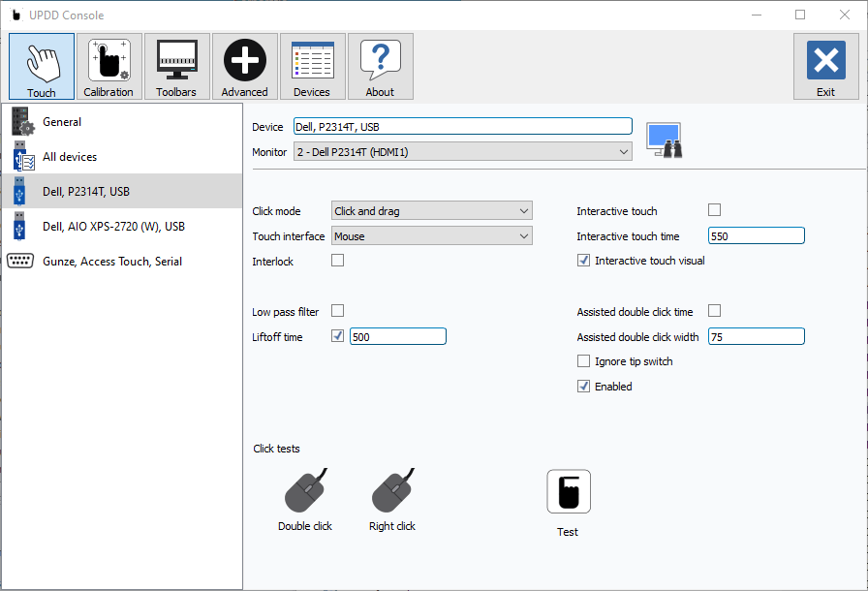Open the Advanced tab
868x591 pixels.
click(245, 67)
